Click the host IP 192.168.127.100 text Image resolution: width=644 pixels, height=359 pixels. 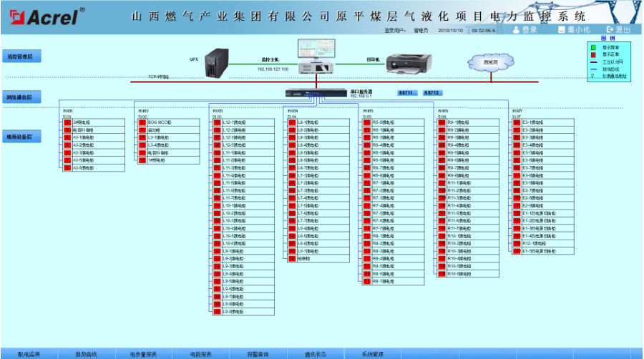[x=273, y=69]
